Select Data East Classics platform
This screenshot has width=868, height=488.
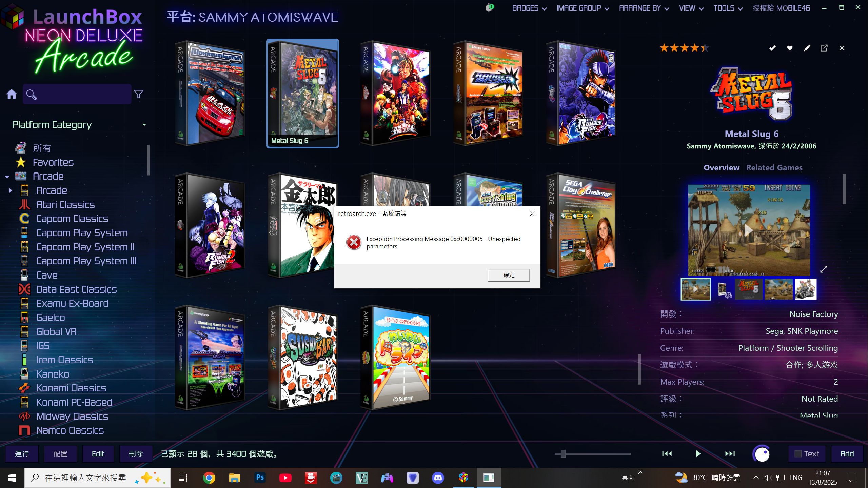point(76,289)
